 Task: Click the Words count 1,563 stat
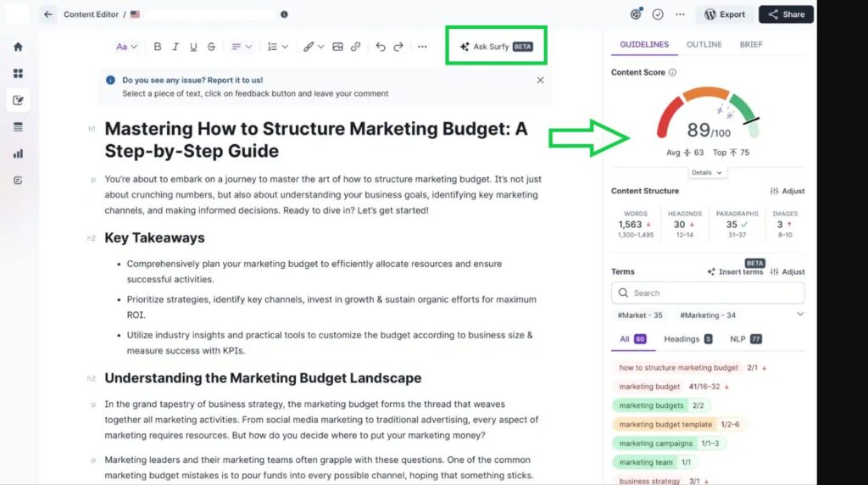636,224
